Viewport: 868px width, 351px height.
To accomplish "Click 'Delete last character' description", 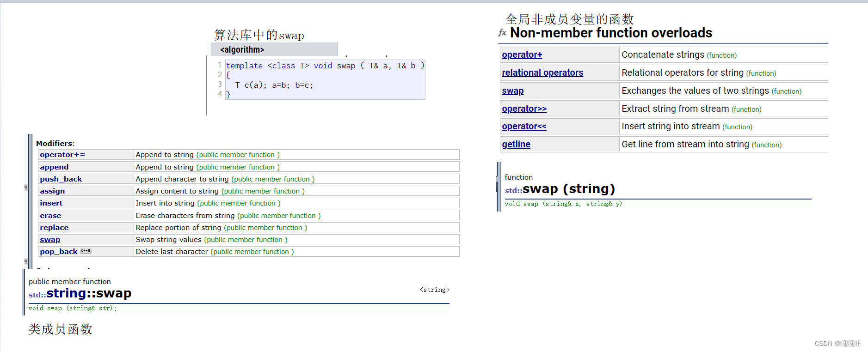I will click(172, 252).
